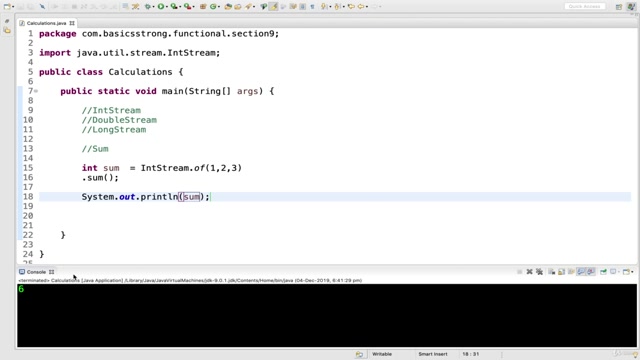The width and height of the screenshot is (640, 360).
Task: Click the Display Selected Console icon
Action: 613,272
